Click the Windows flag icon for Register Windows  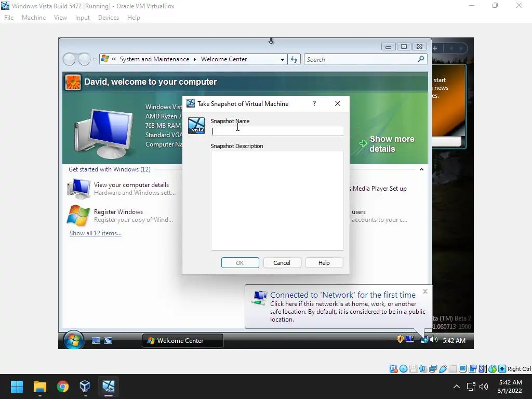(78, 216)
